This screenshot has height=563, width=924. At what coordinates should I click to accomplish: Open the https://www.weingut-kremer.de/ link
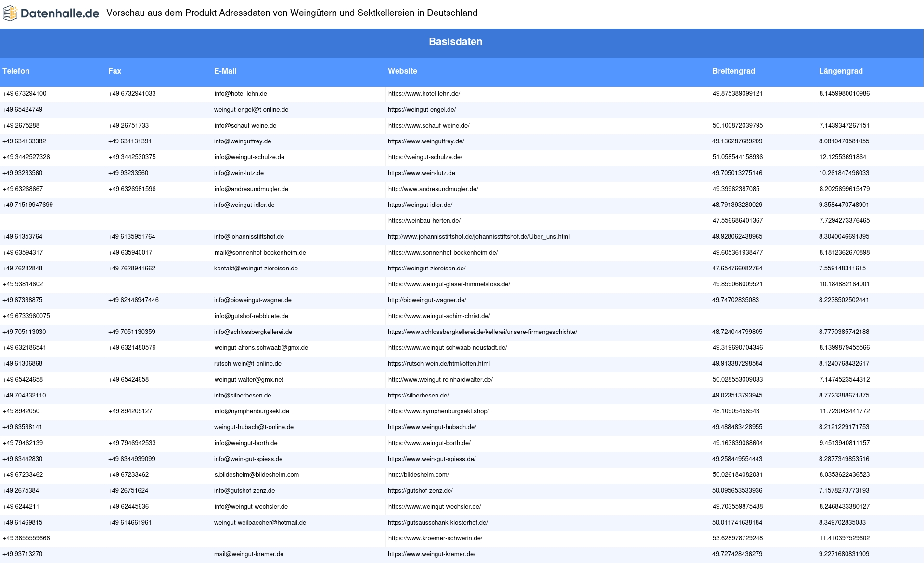pyautogui.click(x=432, y=554)
